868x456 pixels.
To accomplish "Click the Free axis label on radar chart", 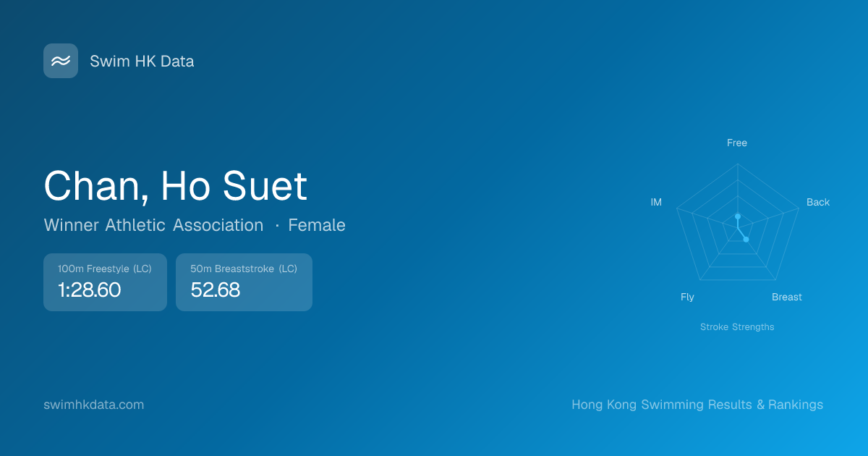I will click(x=737, y=143).
